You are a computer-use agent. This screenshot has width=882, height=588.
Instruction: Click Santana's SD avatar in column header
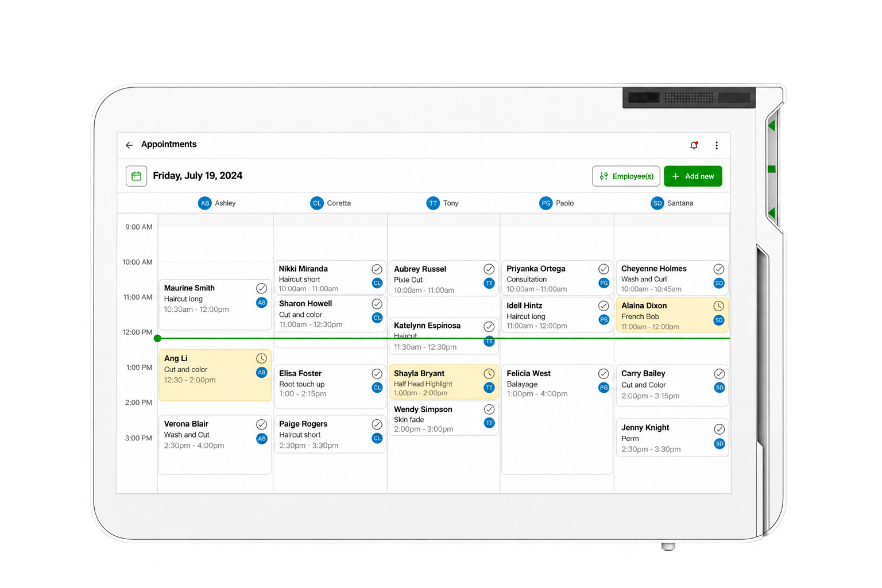tap(657, 203)
